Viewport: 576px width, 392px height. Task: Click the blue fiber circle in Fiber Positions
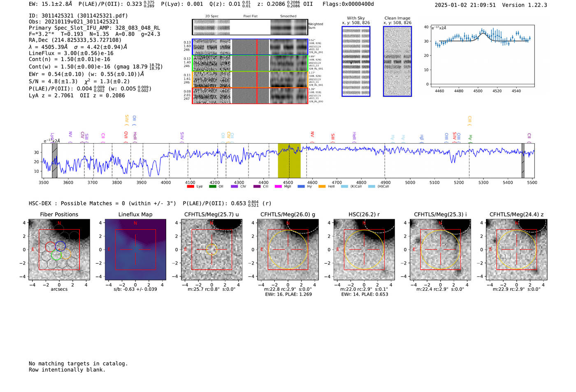pos(60,246)
